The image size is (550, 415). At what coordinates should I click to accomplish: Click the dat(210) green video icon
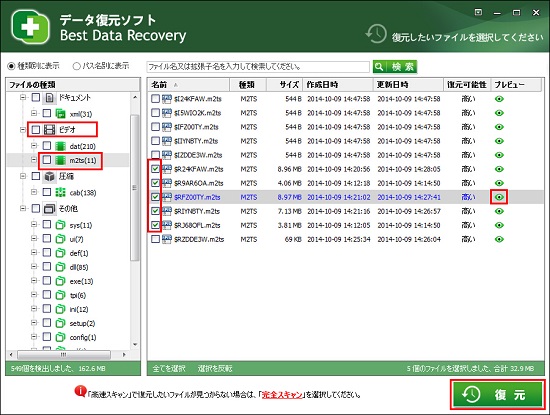(x=61, y=146)
